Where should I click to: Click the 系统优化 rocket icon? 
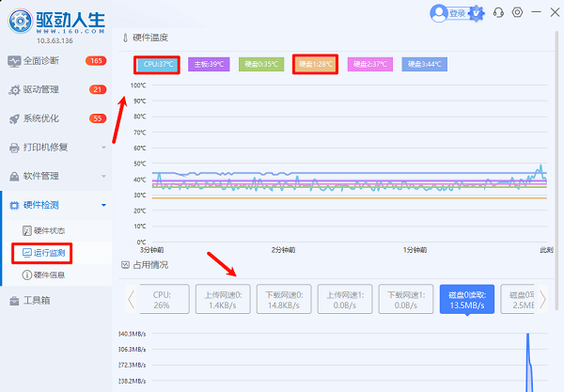pyautogui.click(x=14, y=119)
